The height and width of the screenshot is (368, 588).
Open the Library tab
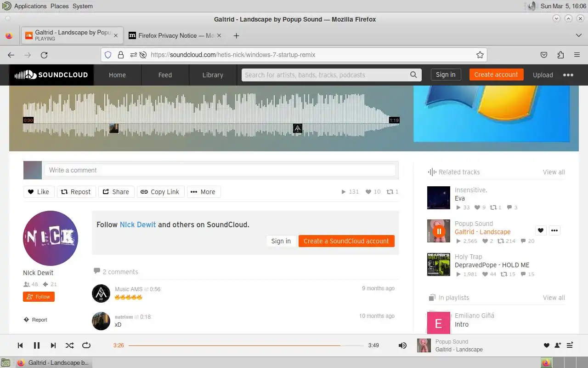[x=213, y=75]
